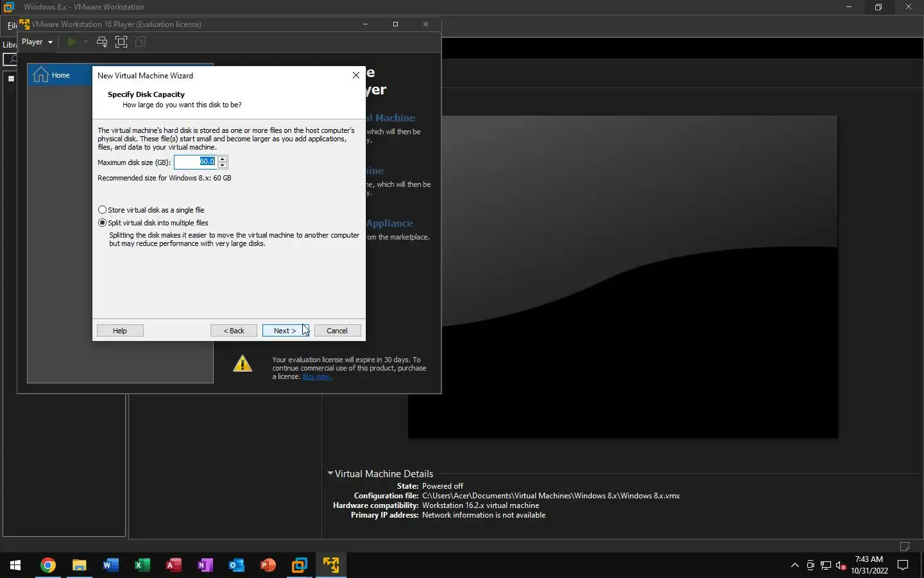Click the muted volume tray icon
The height and width of the screenshot is (578, 924).
[x=841, y=565]
